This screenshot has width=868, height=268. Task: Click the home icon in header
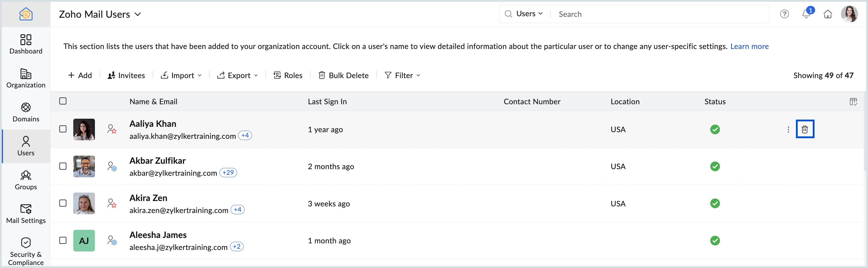pyautogui.click(x=828, y=14)
